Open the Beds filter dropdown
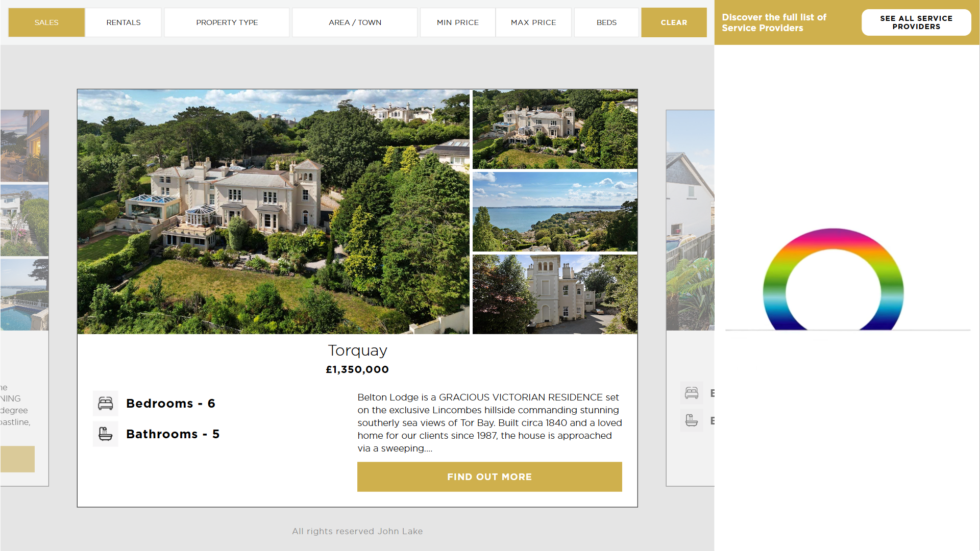Image resolution: width=980 pixels, height=551 pixels. (x=606, y=22)
